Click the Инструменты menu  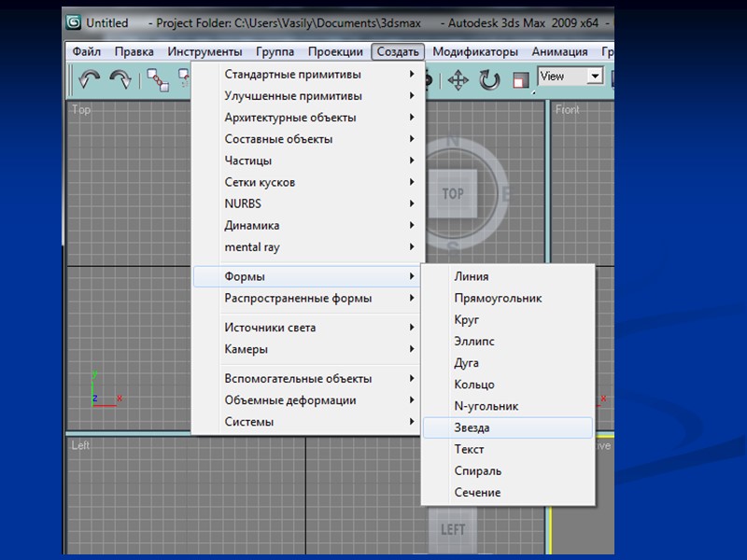[x=204, y=52]
